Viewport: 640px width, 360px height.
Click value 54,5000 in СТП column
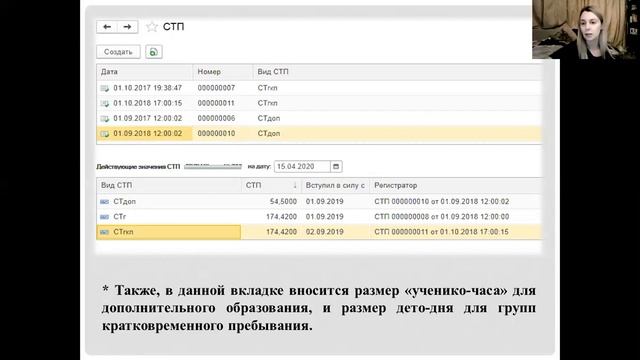(x=283, y=201)
